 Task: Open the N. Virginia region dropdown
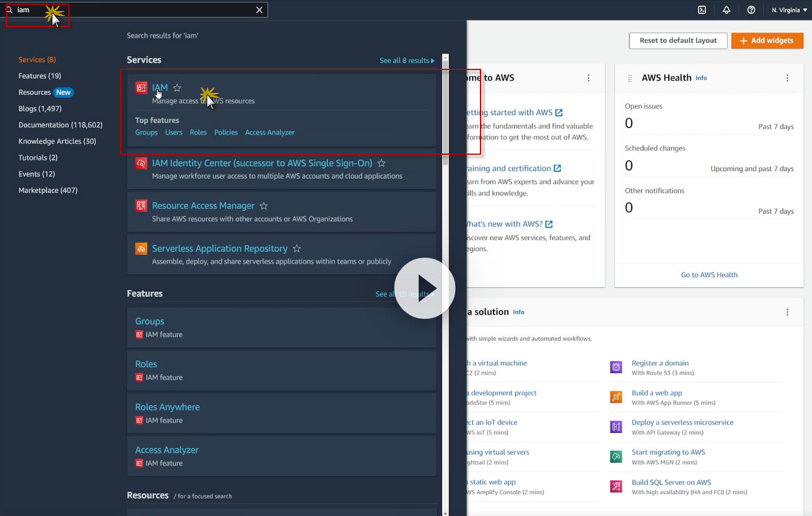point(789,10)
